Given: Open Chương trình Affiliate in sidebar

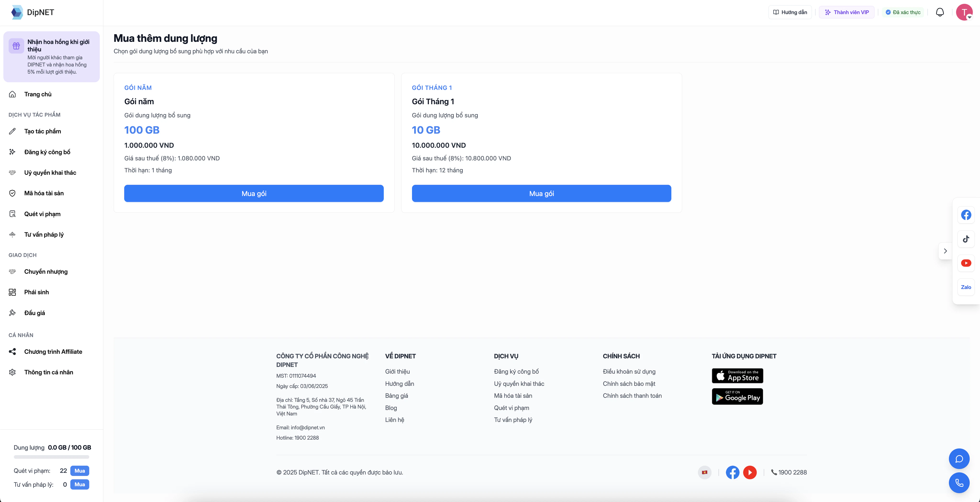Looking at the screenshot, I should point(52,351).
